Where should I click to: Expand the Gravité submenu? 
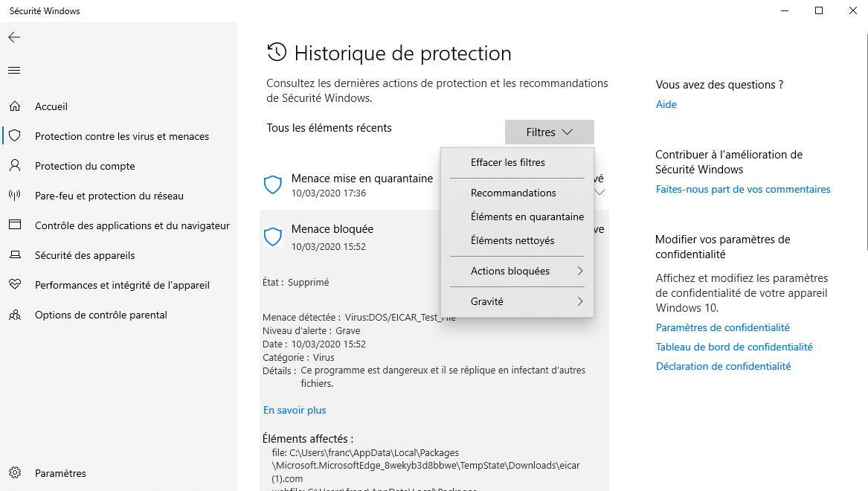pyautogui.click(x=516, y=301)
